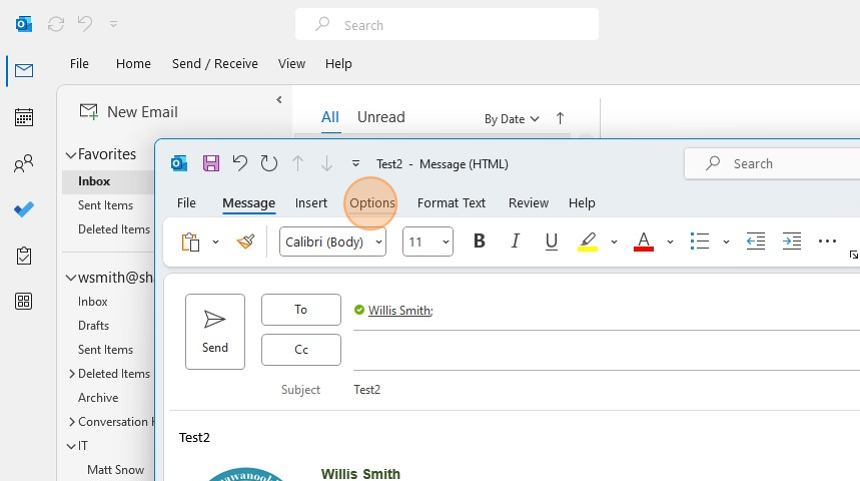Open the To Do checkmark app

click(24, 209)
